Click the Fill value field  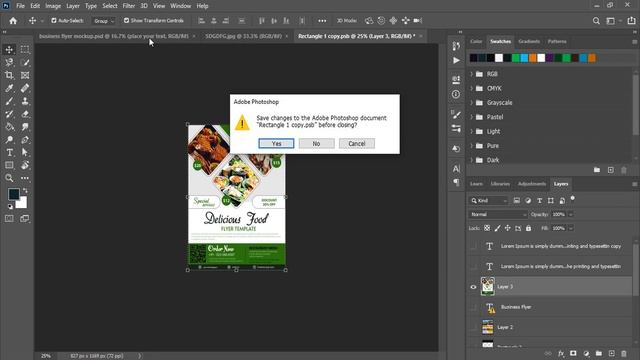[558, 228]
